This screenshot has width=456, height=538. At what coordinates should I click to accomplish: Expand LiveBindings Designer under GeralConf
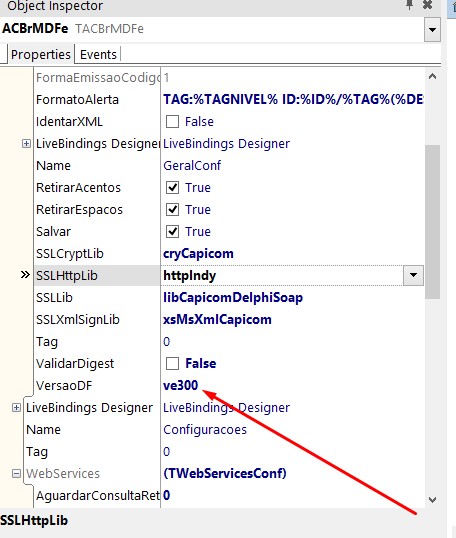click(x=26, y=143)
